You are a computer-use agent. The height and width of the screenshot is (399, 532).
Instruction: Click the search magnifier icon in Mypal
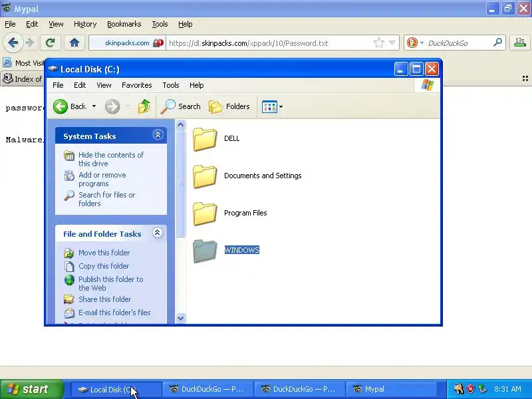pos(497,43)
